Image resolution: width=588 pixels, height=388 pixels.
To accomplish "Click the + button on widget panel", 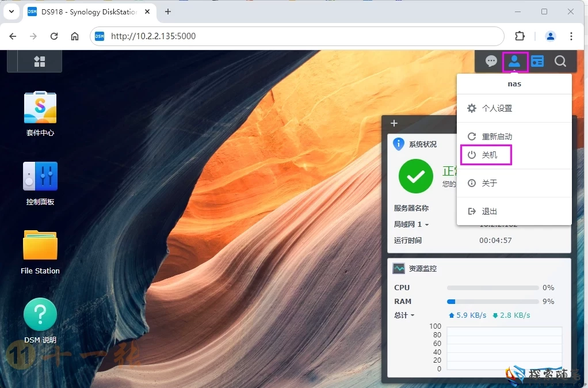I will pos(394,123).
